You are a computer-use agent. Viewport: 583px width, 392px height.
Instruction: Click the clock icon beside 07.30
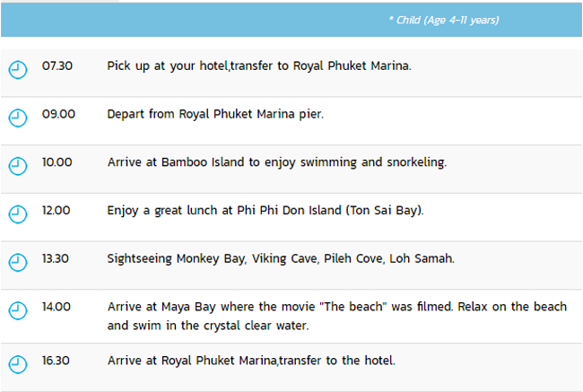click(x=17, y=70)
